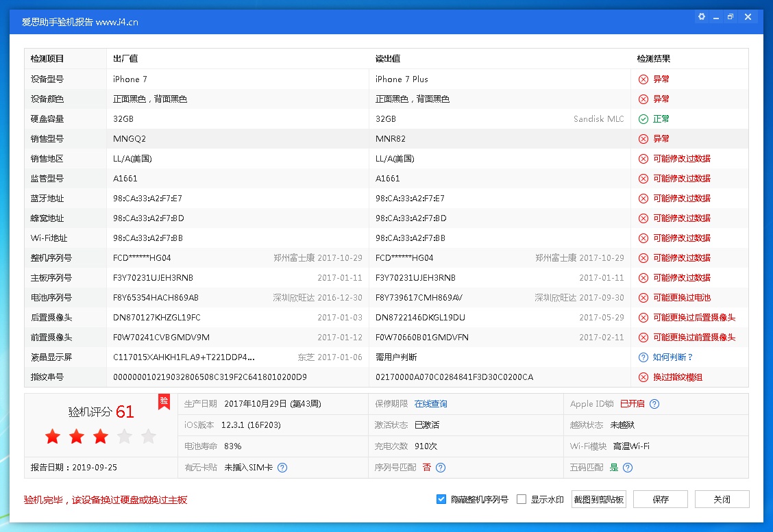Enable the 显示水印 checkbox
This screenshot has width=773, height=532.
click(521, 500)
